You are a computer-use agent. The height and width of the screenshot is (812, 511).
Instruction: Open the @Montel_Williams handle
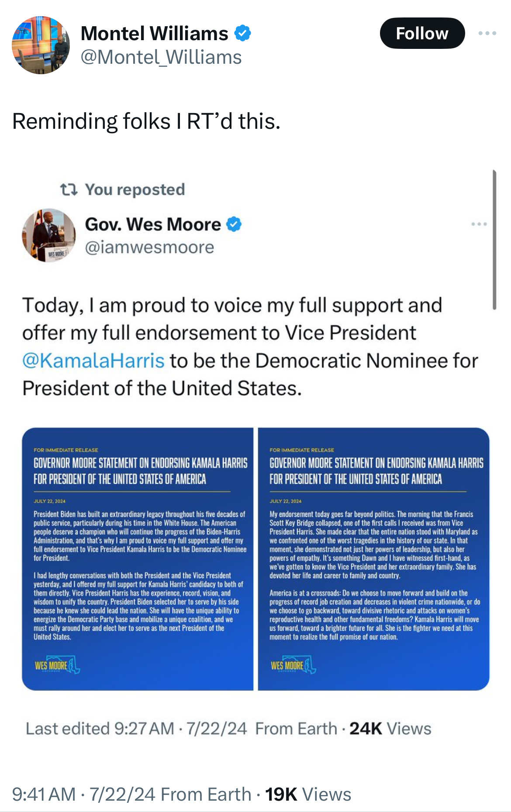161,57
